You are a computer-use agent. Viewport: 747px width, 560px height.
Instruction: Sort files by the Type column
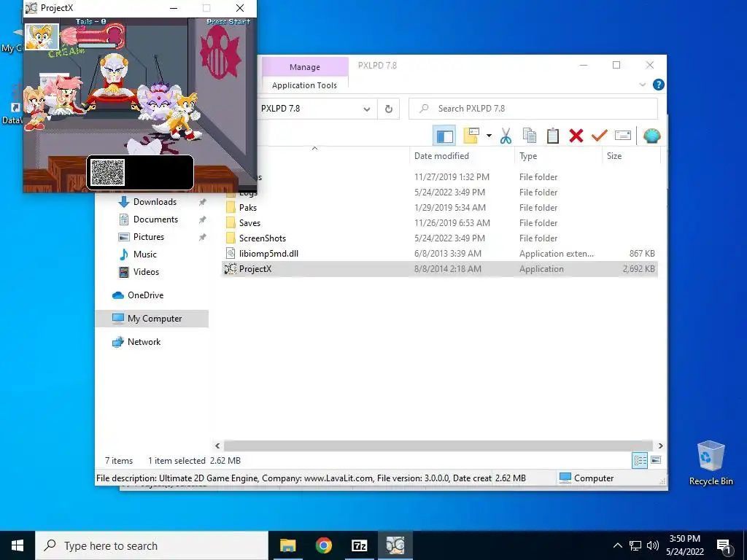[558, 156]
